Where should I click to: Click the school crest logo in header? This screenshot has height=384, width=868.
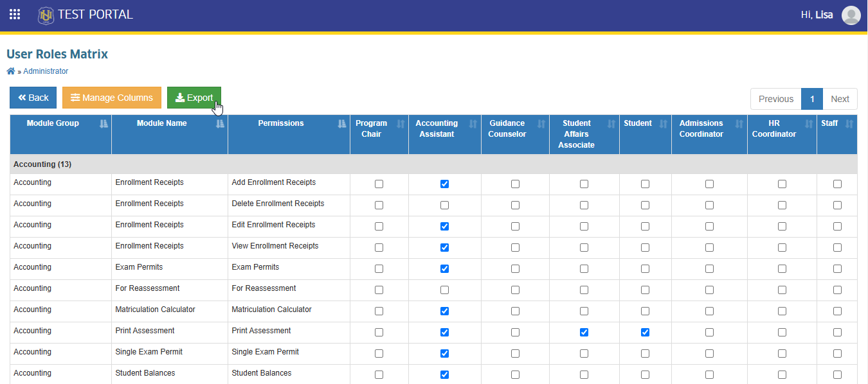coord(46,15)
